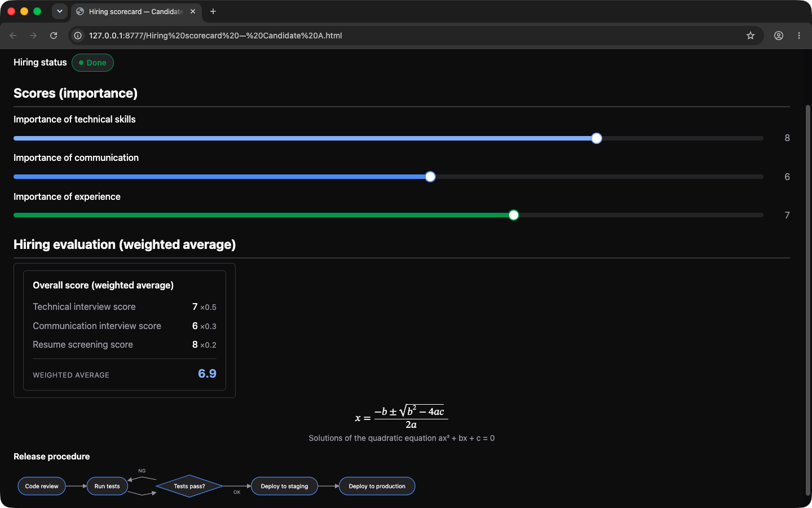This screenshot has width=812, height=508.
Task: Open a new tab with plus button
Action: tap(213, 11)
